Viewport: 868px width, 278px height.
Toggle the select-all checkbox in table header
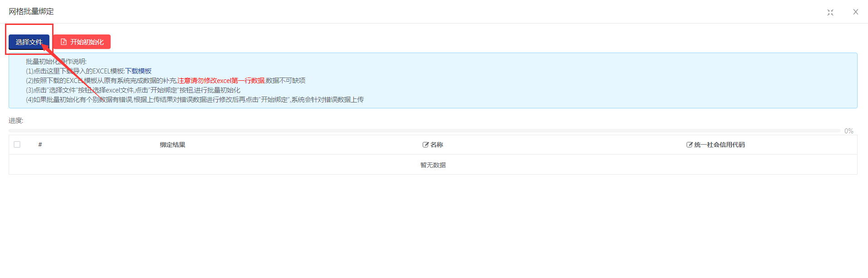[17, 145]
